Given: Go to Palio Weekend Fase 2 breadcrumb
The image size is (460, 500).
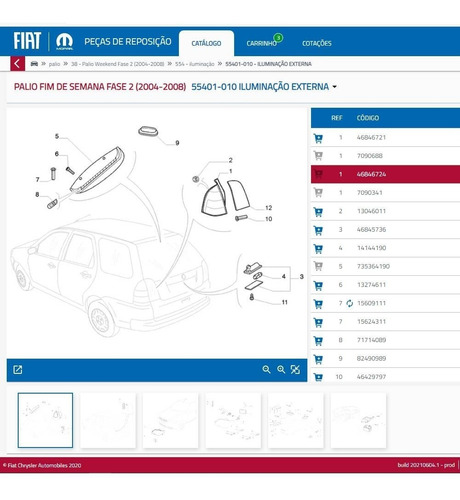Looking at the screenshot, I should [117, 64].
